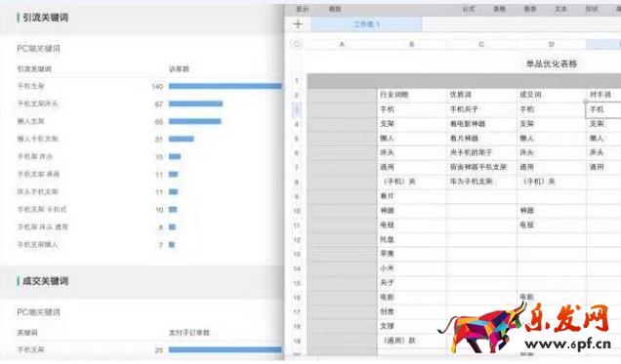Select column C header
This screenshot has width=621, height=364.
click(x=481, y=44)
